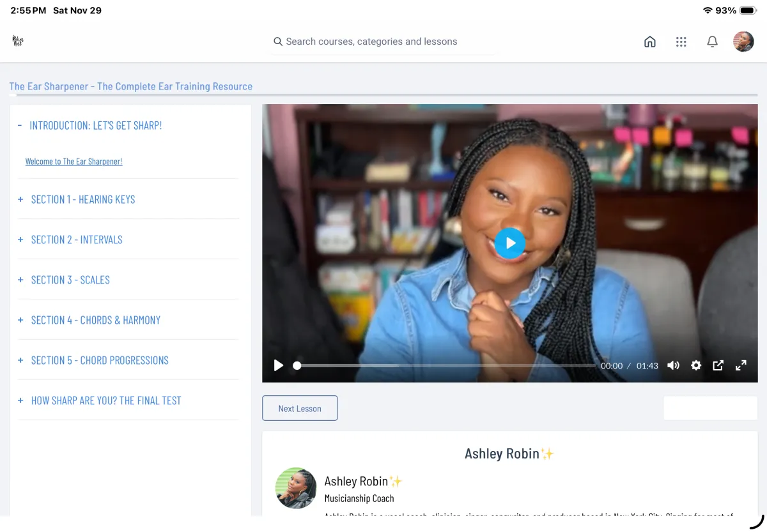
Task: Mute the video volume speaker icon
Action: [x=673, y=365]
